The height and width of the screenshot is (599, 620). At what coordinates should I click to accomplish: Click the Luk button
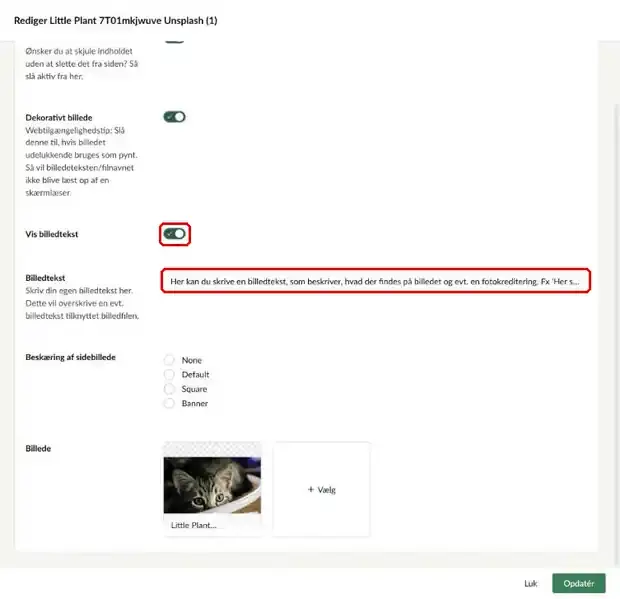point(531,584)
